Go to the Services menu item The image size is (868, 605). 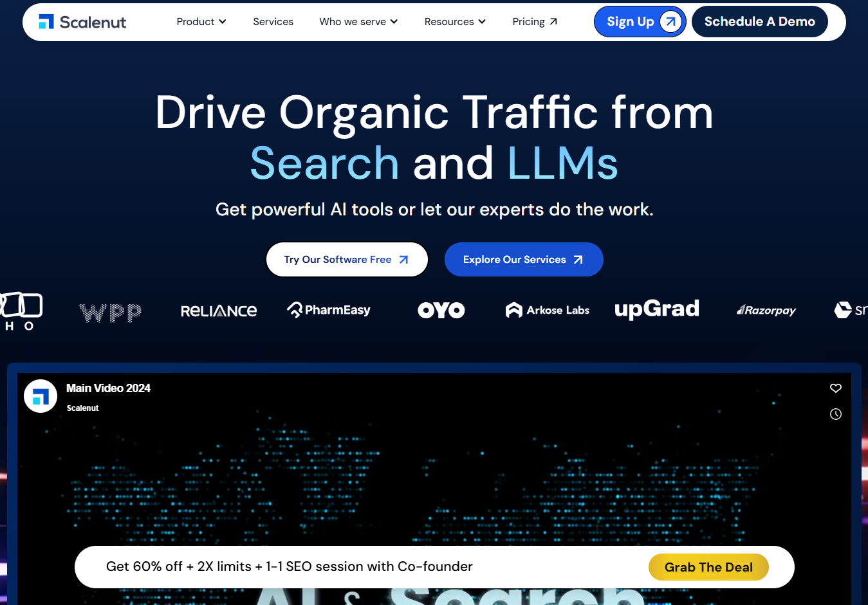pos(273,22)
